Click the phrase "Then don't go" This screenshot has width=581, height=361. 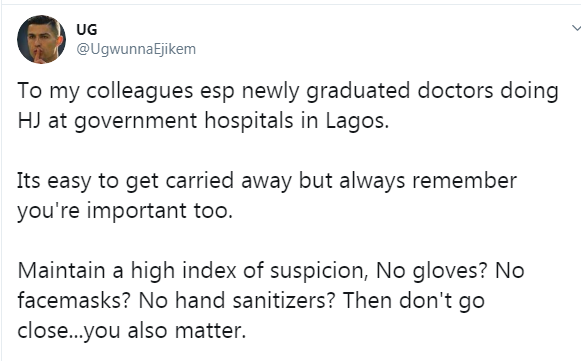point(414,301)
